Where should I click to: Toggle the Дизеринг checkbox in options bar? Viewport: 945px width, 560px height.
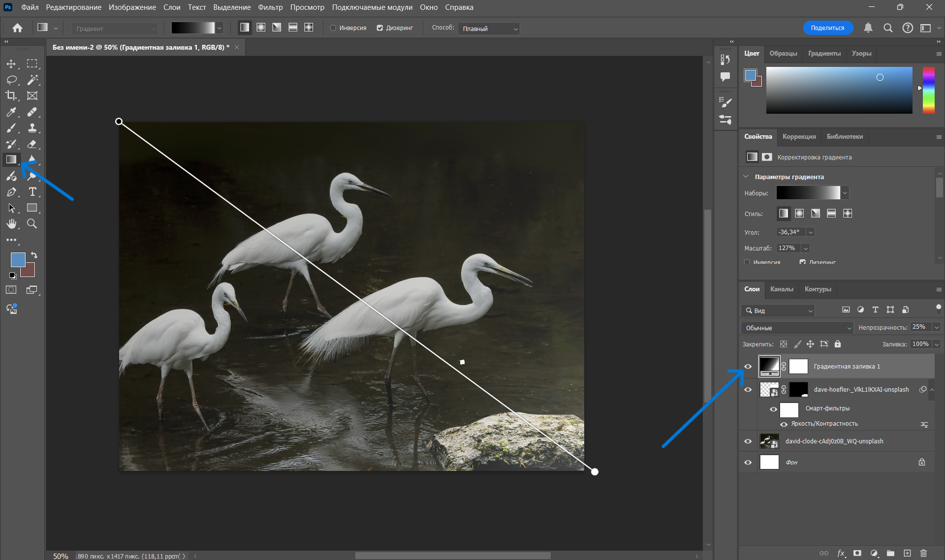pos(380,28)
